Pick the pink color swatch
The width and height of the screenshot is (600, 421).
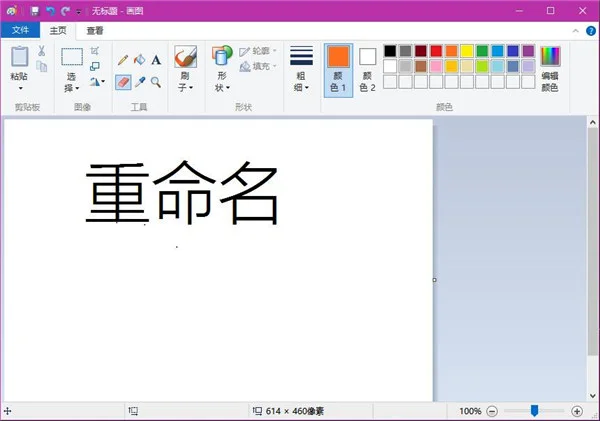pos(436,66)
